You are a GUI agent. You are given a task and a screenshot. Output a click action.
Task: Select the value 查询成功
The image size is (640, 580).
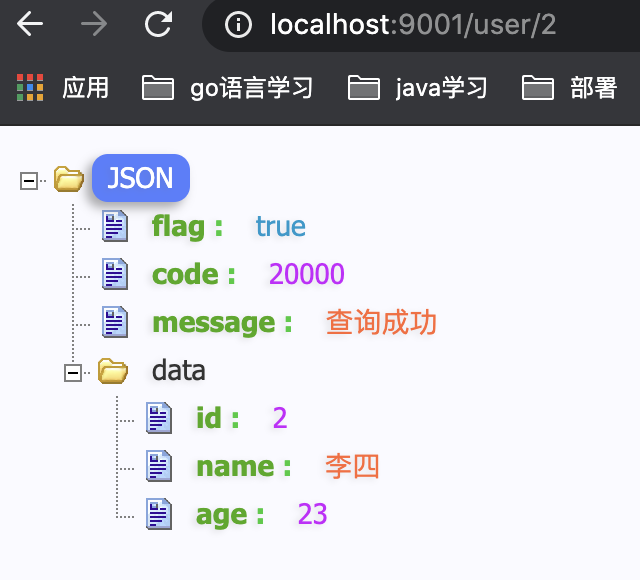[382, 322]
